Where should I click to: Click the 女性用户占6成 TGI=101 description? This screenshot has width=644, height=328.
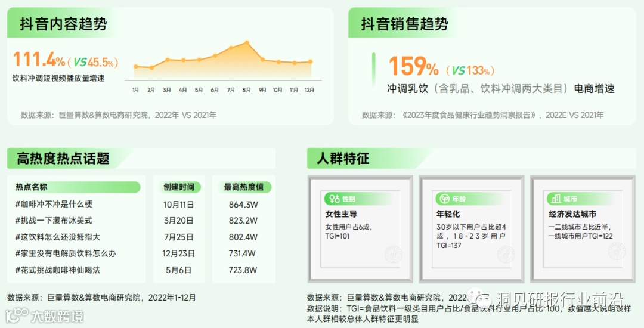pyautogui.click(x=349, y=231)
